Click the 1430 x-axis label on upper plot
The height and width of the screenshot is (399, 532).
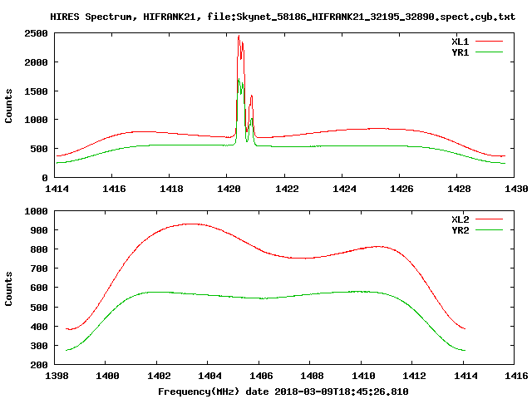click(516, 189)
